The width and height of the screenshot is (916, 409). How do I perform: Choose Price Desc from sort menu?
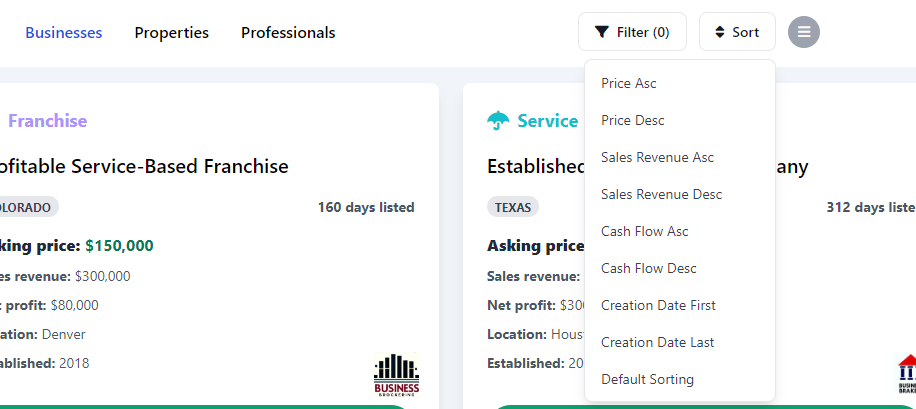[x=632, y=120]
